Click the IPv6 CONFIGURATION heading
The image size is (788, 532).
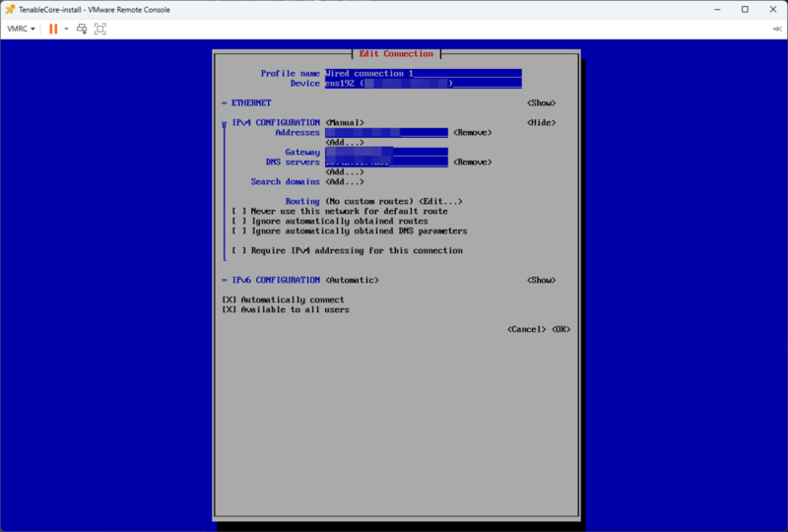point(276,280)
